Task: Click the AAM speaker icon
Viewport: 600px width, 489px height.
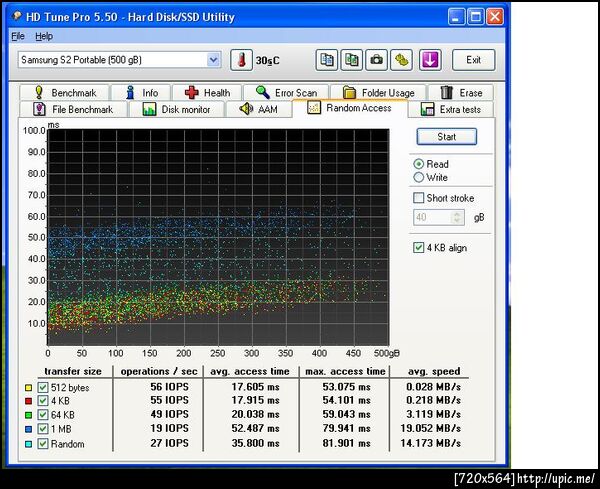Action: [x=246, y=109]
